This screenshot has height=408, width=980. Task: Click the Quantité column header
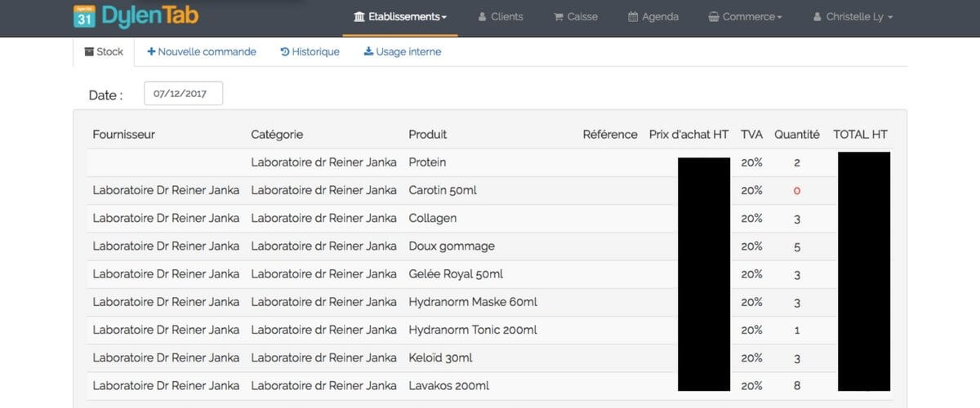tap(796, 134)
